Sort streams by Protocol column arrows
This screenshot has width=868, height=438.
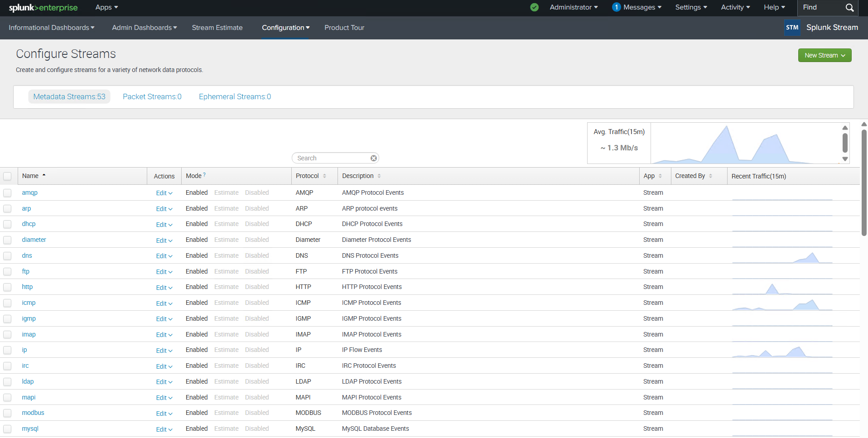(324, 176)
